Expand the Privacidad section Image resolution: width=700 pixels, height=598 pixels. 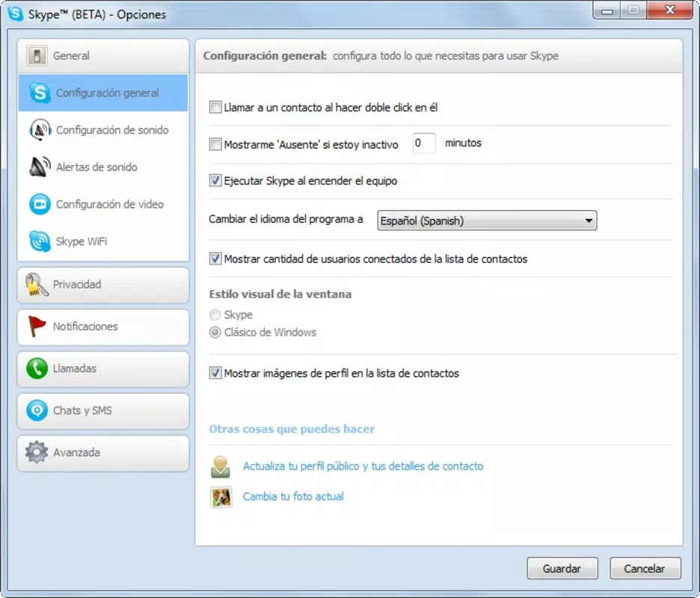tap(103, 285)
